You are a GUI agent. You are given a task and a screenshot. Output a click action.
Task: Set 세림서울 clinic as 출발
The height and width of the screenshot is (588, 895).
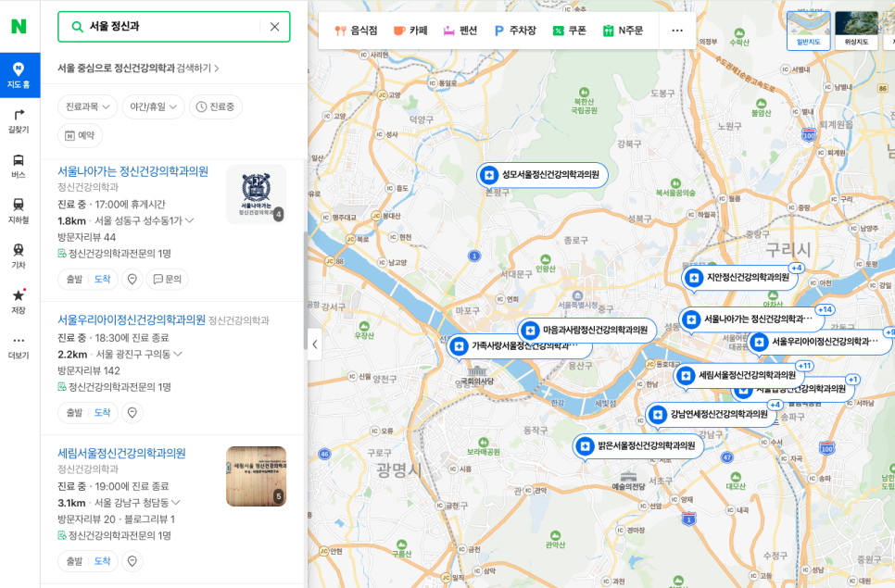point(74,561)
